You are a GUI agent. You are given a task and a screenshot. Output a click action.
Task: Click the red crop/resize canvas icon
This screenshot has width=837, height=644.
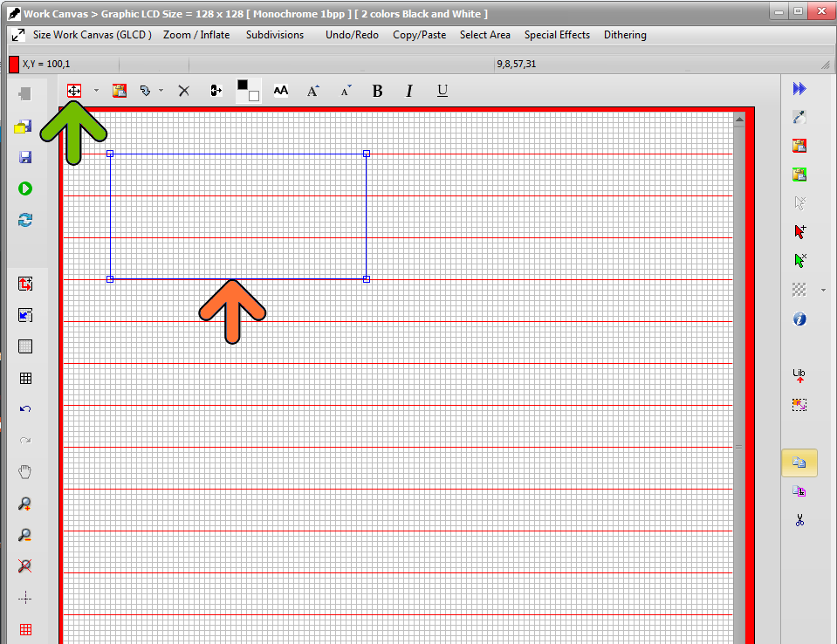25,284
